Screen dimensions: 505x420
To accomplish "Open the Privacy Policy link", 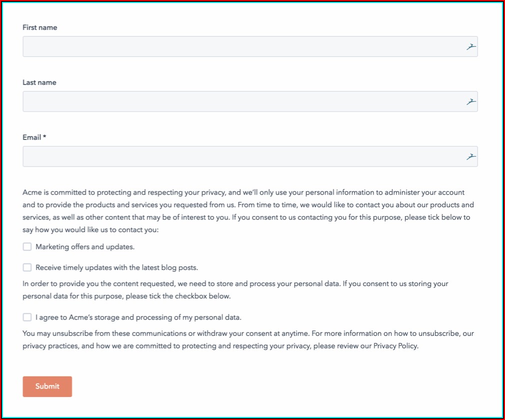I will (395, 346).
